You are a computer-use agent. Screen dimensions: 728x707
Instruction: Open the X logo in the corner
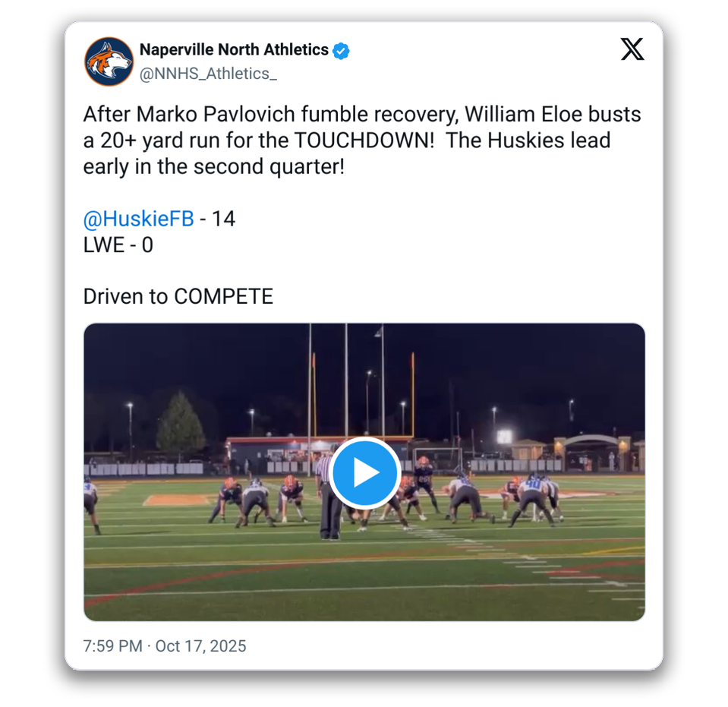pyautogui.click(x=632, y=50)
